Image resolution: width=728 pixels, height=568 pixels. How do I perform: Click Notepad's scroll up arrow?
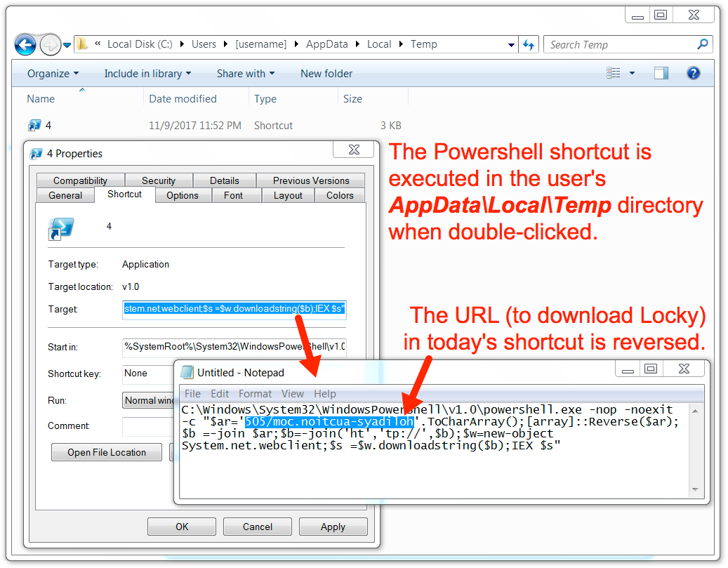click(x=695, y=411)
